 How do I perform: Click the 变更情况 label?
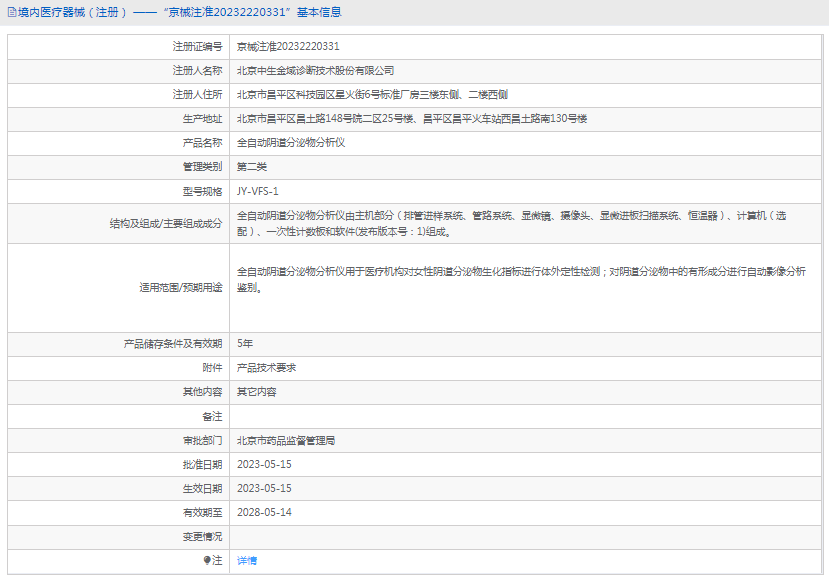[x=202, y=537]
